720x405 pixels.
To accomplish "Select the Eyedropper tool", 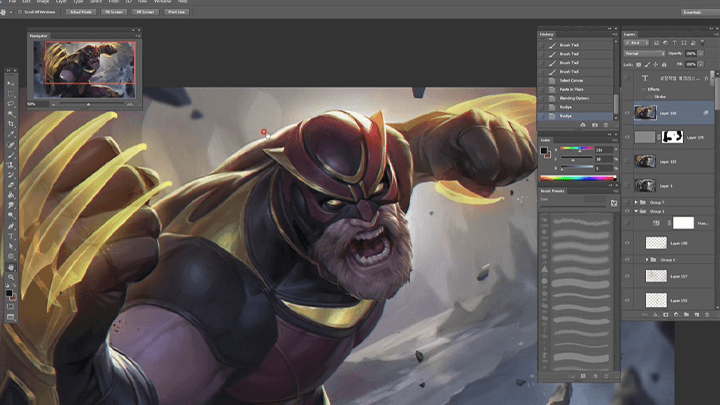I will (11, 134).
